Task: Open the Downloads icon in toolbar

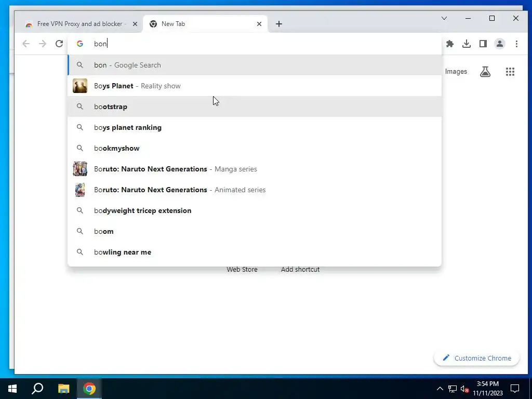Action: coord(467,44)
